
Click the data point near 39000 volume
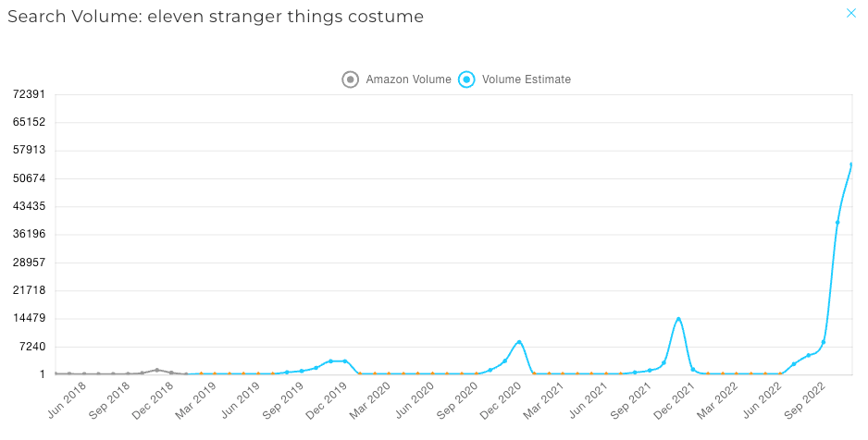pos(837,223)
